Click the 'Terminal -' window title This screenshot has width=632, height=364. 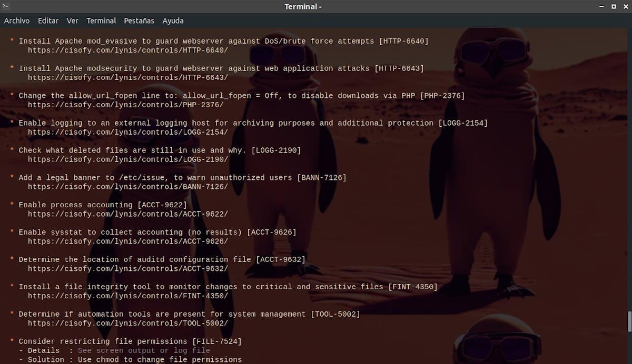pos(303,6)
